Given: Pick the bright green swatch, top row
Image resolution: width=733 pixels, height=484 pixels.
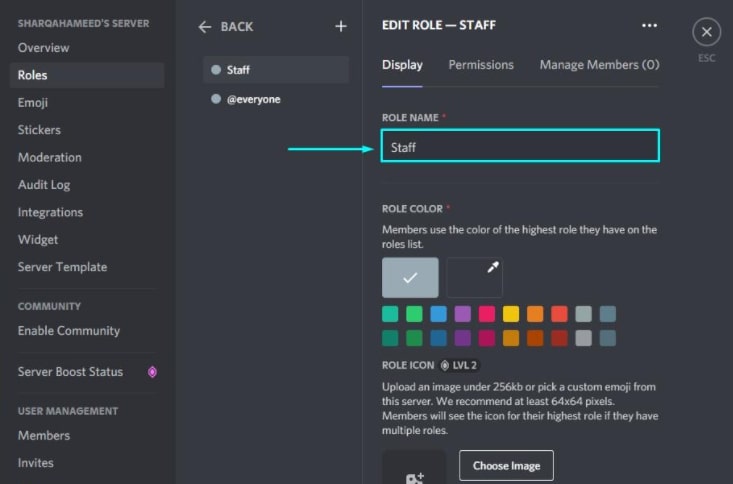Looking at the screenshot, I should tap(414, 314).
